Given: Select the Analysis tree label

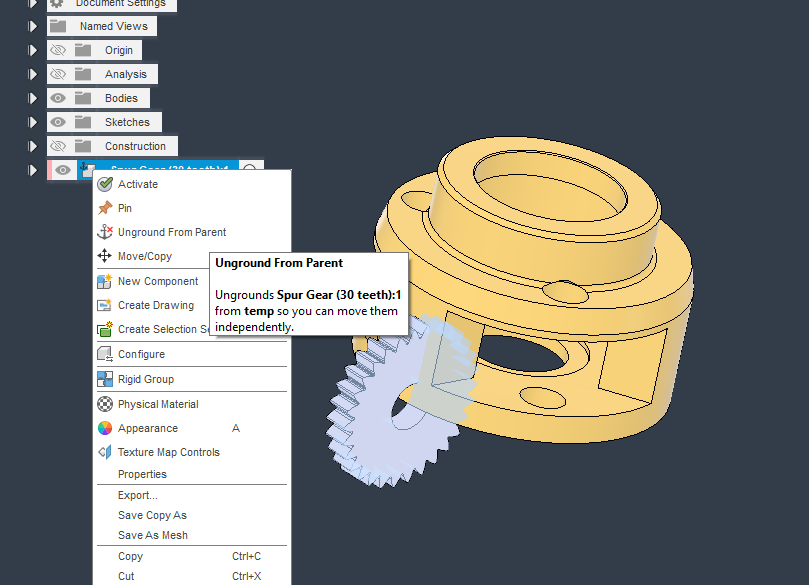Looking at the screenshot, I should [126, 74].
